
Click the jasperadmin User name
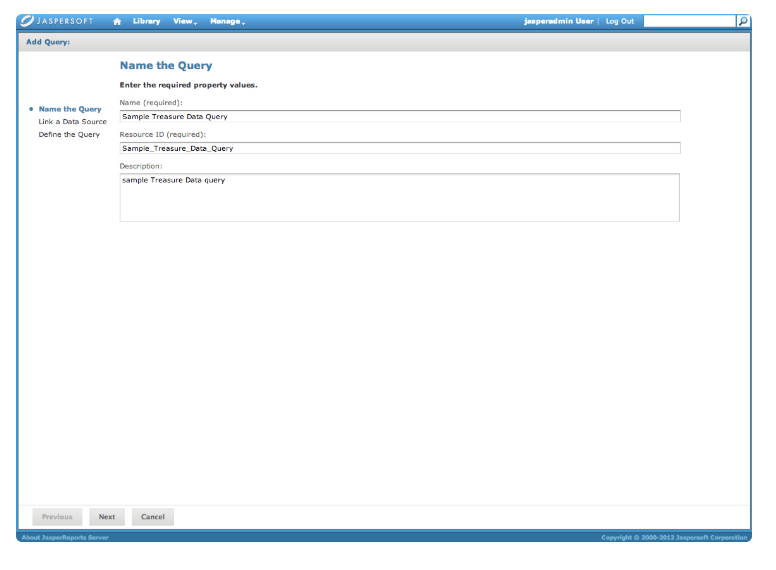[558, 21]
